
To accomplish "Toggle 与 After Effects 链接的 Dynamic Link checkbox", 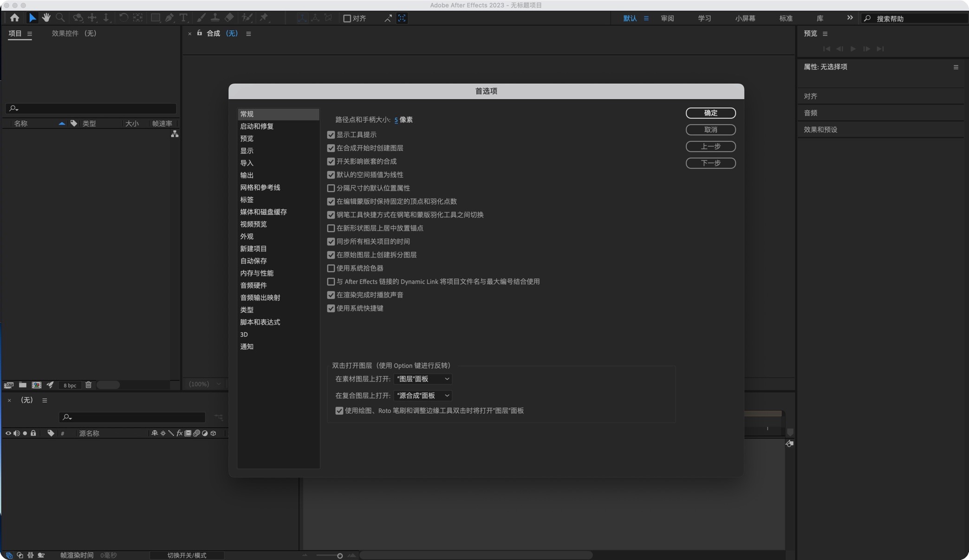I will 330,281.
